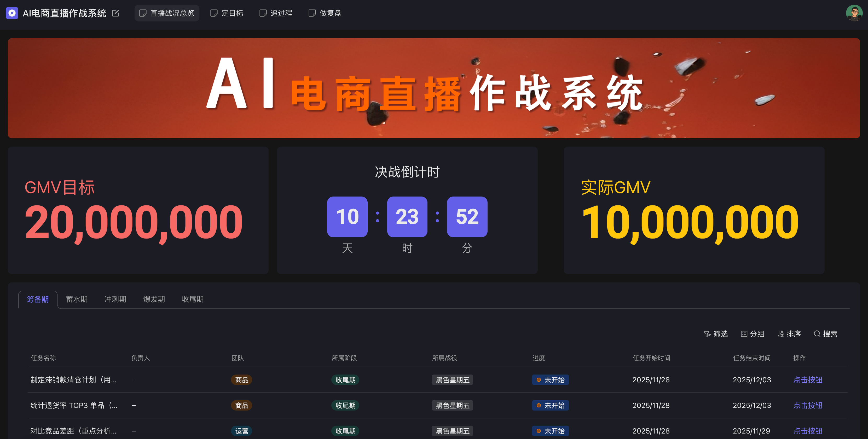868x439 pixels.
Task: Click the 运营 team tag
Action: [242, 431]
